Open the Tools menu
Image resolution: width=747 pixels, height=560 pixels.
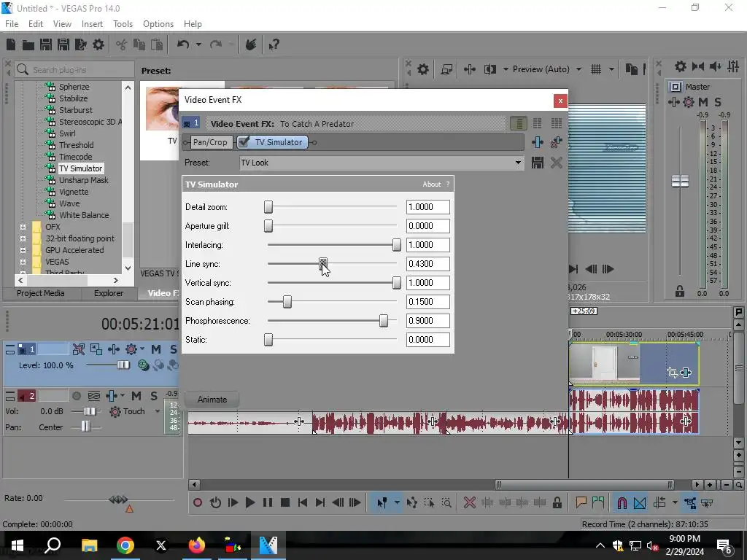[x=123, y=24]
